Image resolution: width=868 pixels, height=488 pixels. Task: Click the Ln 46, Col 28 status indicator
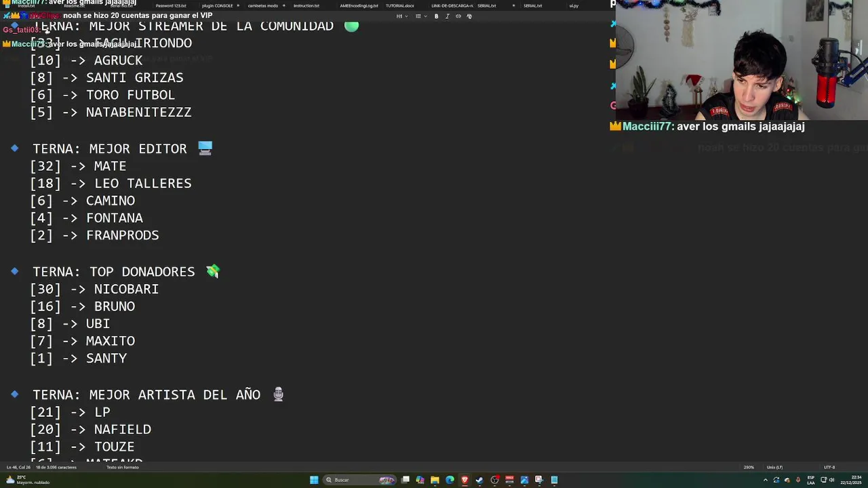point(19,467)
